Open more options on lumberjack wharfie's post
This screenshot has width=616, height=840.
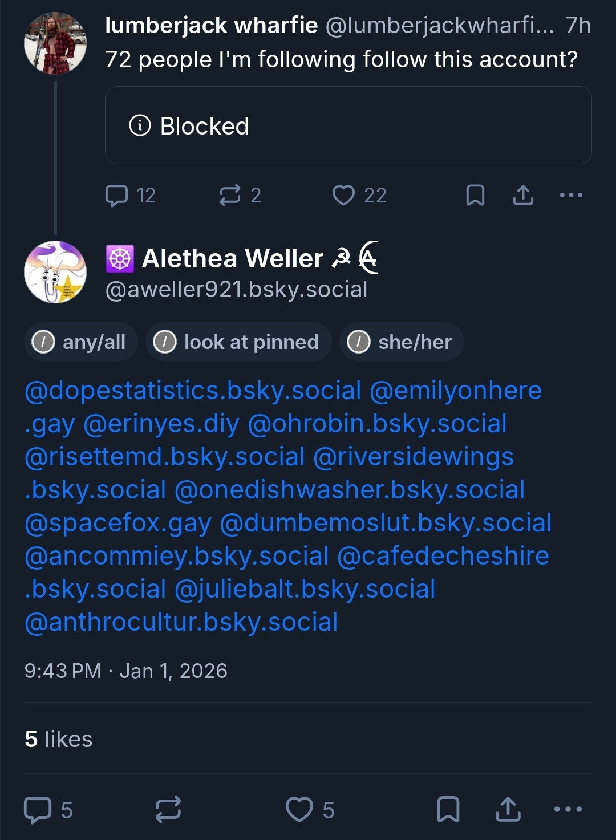571,196
